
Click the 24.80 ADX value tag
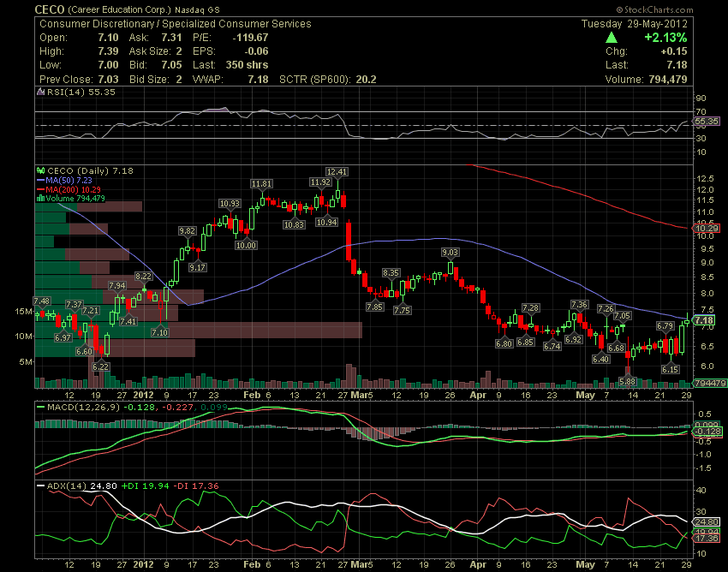coord(706,522)
